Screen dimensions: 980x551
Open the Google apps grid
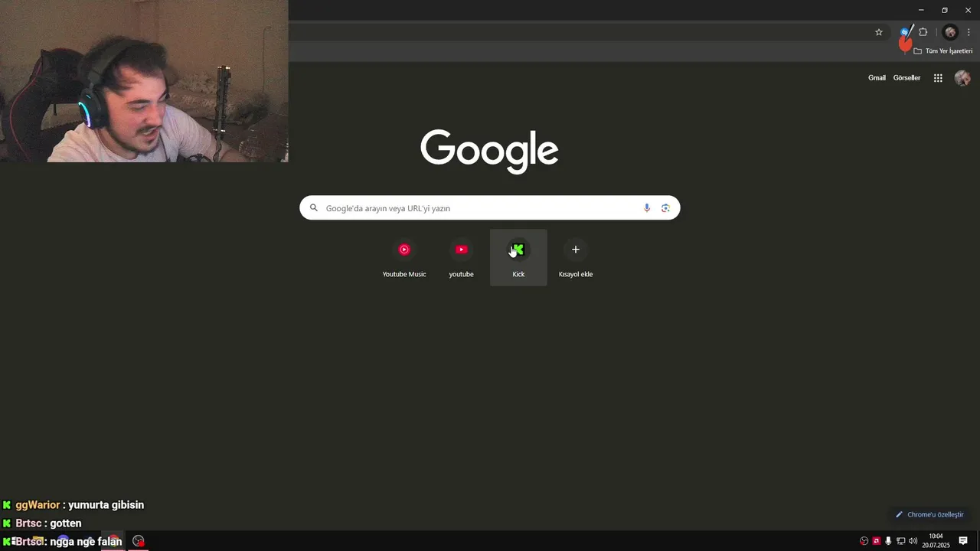[x=938, y=78]
